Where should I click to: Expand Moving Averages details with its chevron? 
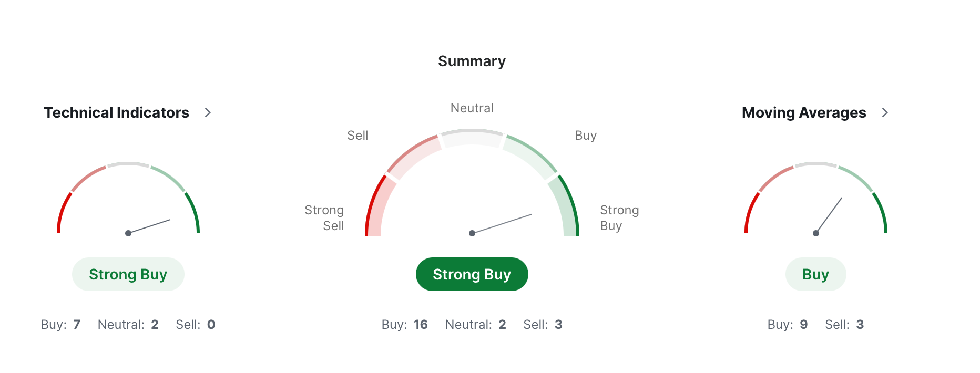click(x=885, y=112)
